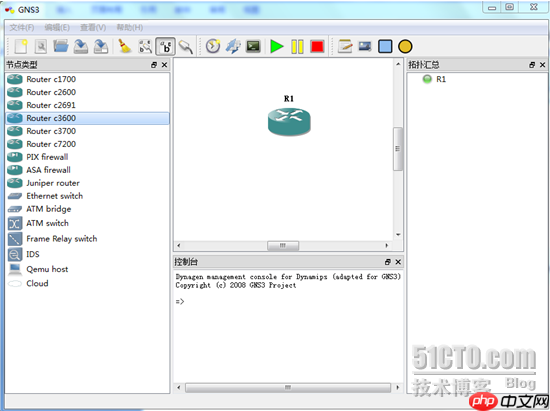The width and height of the screenshot is (550, 411).
Task: Close the 拓扑汇总 panel
Action: [x=543, y=65]
